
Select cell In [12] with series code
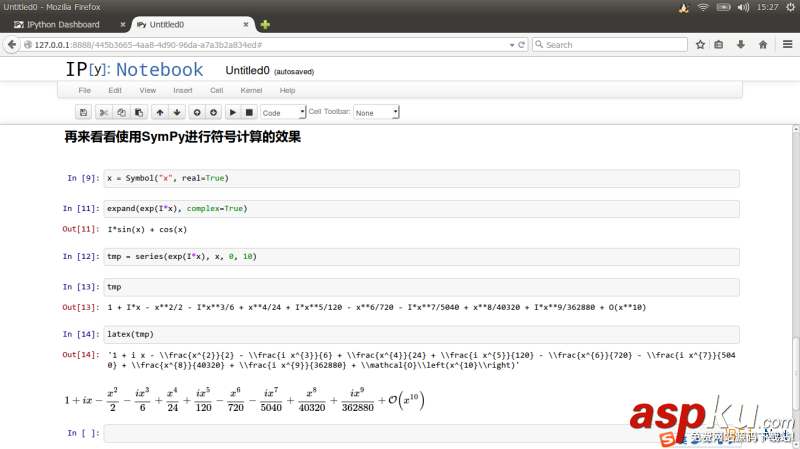(421, 257)
